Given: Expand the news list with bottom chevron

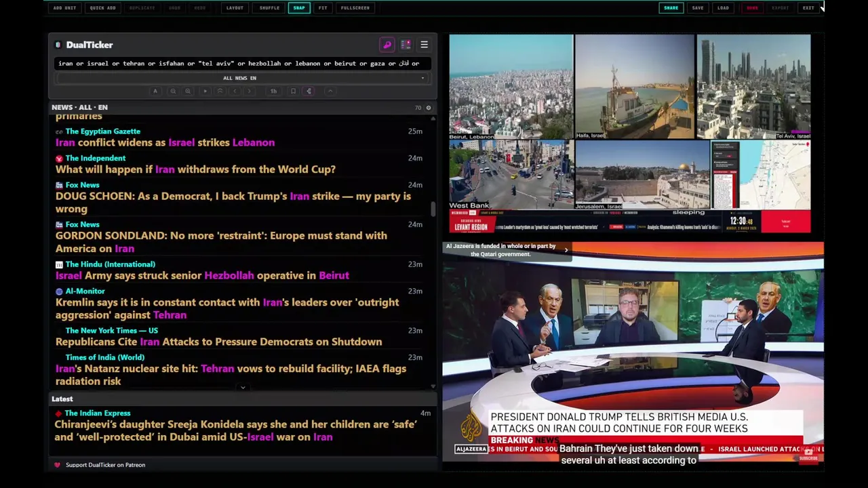Looking at the screenshot, I should pos(243,388).
